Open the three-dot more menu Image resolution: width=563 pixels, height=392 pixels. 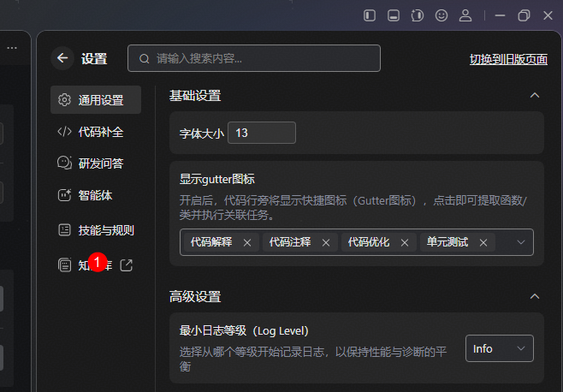(x=12, y=48)
